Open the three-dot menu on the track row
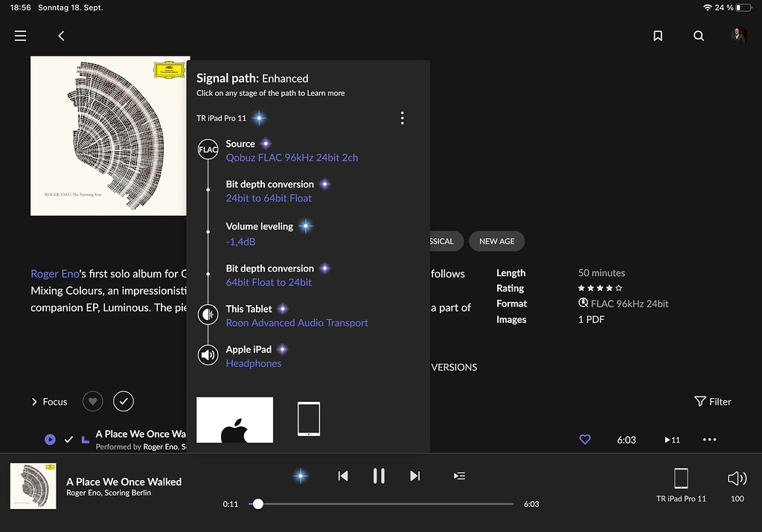 coord(709,440)
